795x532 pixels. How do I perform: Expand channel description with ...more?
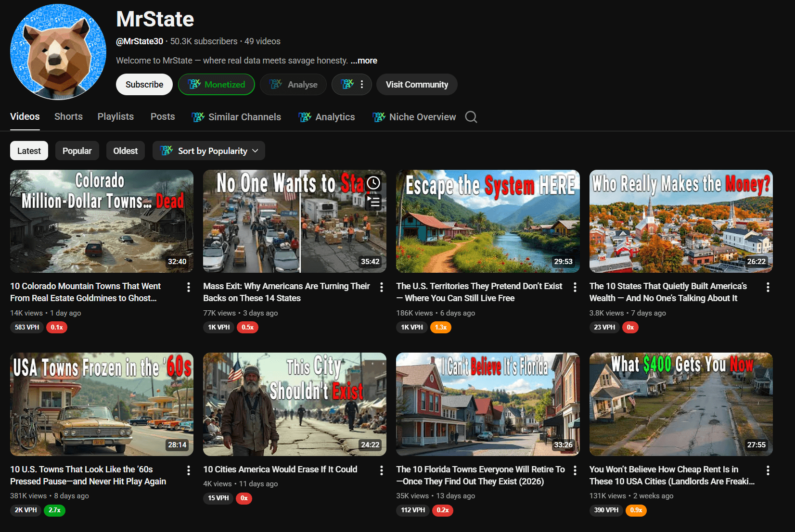pos(364,61)
